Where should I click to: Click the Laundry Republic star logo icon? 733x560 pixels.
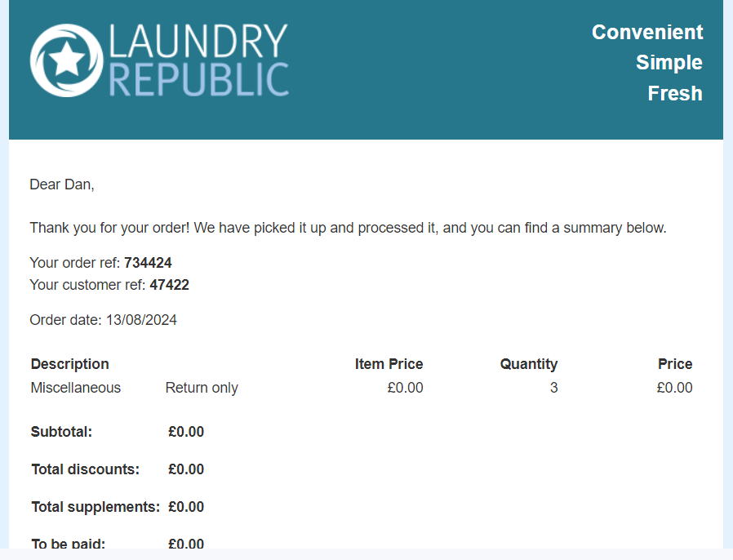(66, 60)
